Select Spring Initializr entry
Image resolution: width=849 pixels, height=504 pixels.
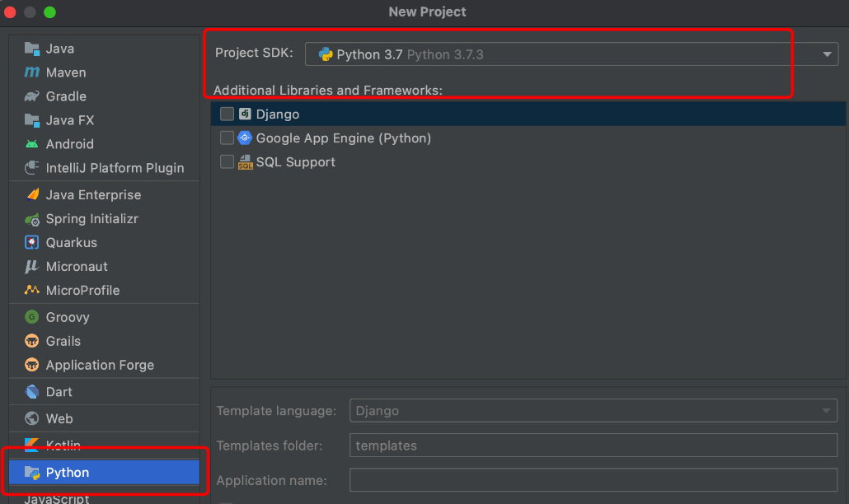104,219
